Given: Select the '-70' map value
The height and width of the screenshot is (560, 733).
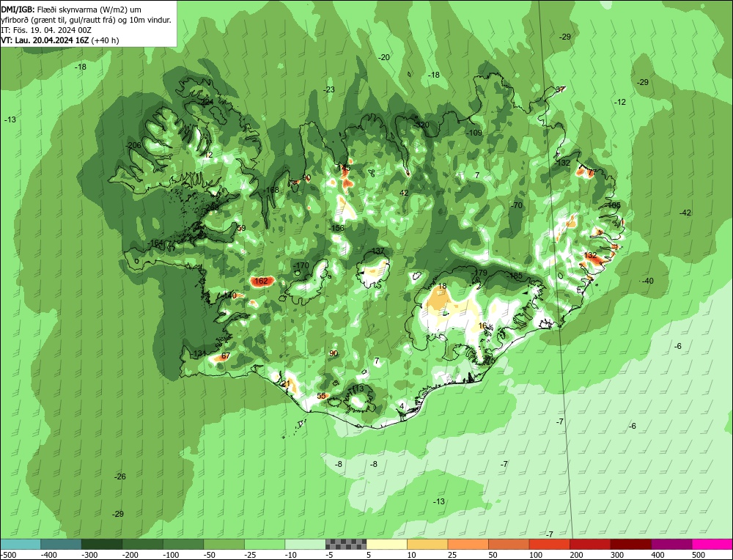Looking at the screenshot, I should [x=516, y=205].
